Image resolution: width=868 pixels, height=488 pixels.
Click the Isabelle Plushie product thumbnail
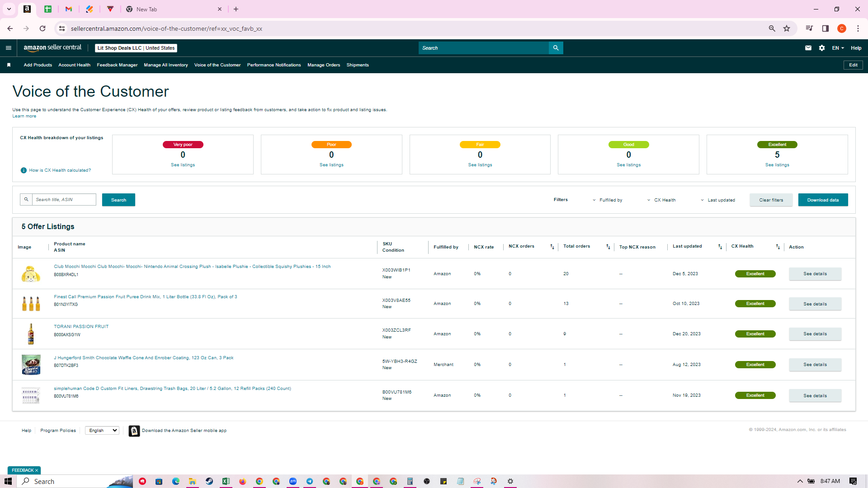(x=31, y=274)
